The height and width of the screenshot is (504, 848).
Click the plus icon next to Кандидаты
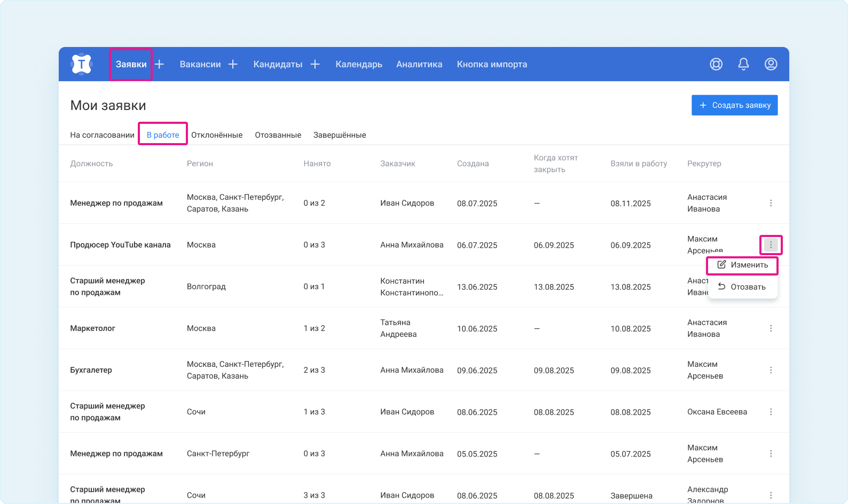pos(315,64)
